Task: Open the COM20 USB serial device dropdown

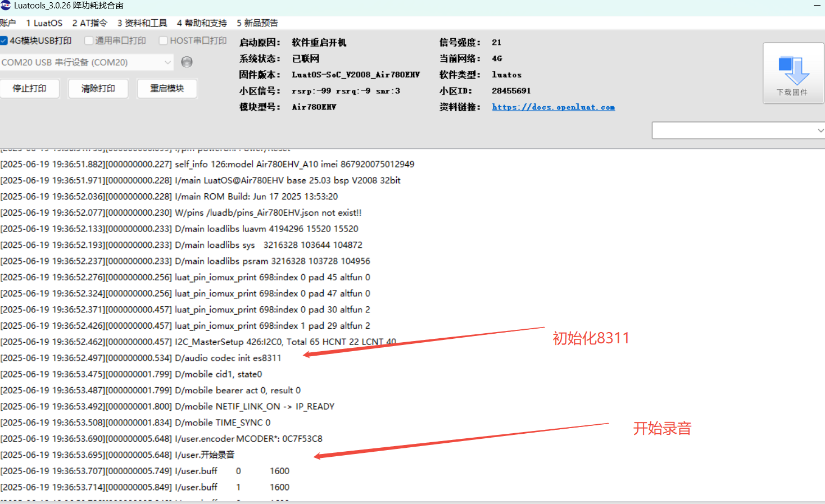Action: point(87,62)
